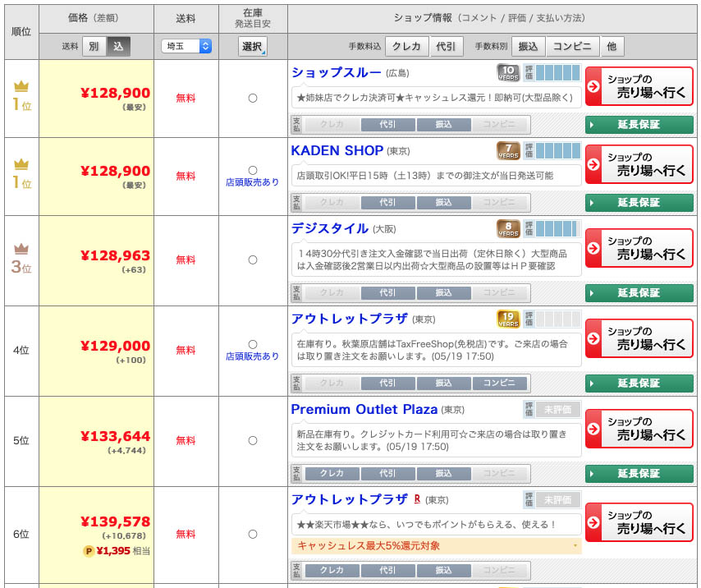Click the orange P point icon beside ¥1,395
Viewport: 701px width, 588px height.
tap(89, 551)
